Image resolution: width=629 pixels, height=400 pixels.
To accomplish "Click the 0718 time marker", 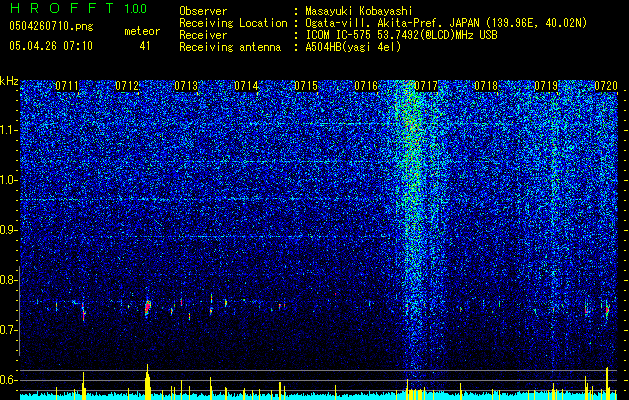I will [486, 85].
